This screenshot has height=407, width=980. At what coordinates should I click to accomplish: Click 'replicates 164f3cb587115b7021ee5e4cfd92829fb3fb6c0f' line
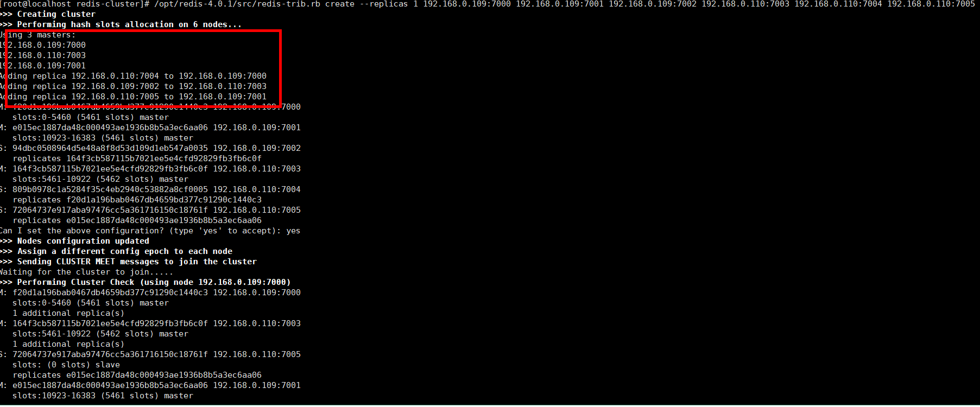pyautogui.click(x=137, y=158)
